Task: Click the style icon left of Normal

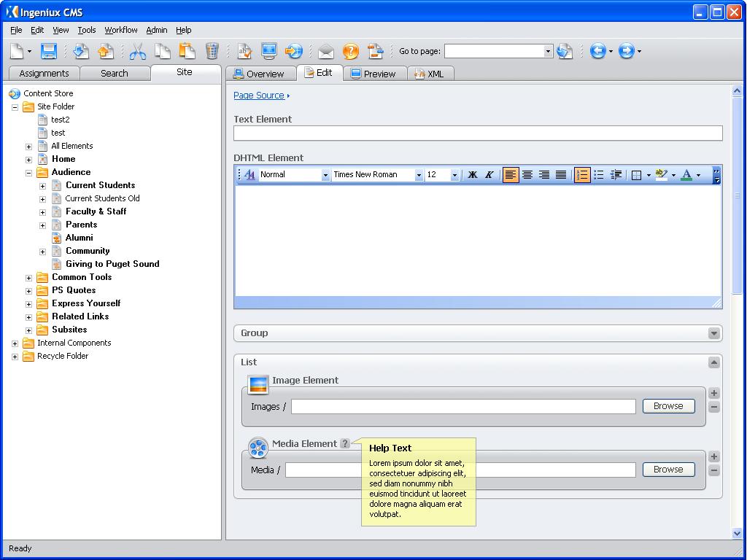Action: 249,175
